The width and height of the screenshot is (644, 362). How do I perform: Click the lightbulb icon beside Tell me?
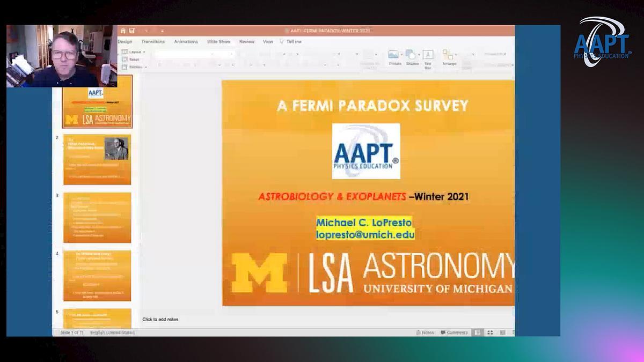pos(281,41)
